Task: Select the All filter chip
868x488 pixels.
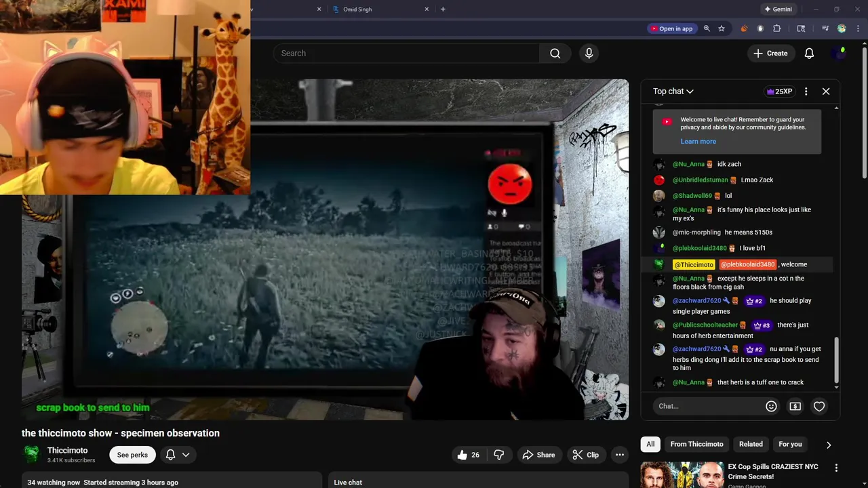Action: [x=650, y=444]
